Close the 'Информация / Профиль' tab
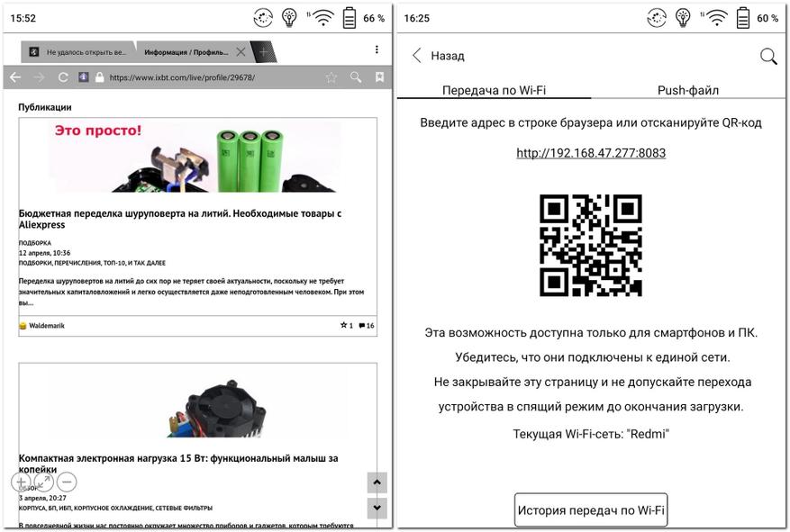 coord(241,52)
